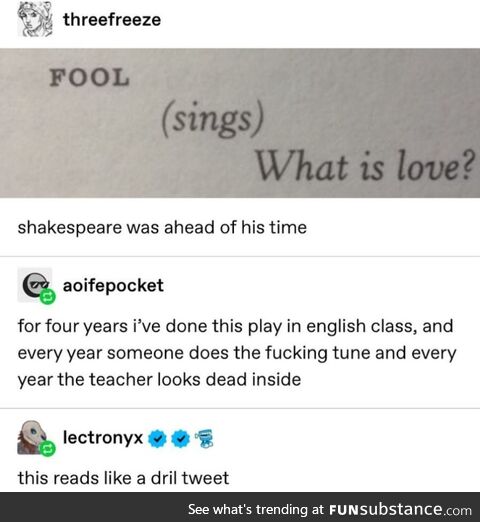480x522 pixels.
Task: Visit the lectronyx blog name
Action: pos(103,438)
